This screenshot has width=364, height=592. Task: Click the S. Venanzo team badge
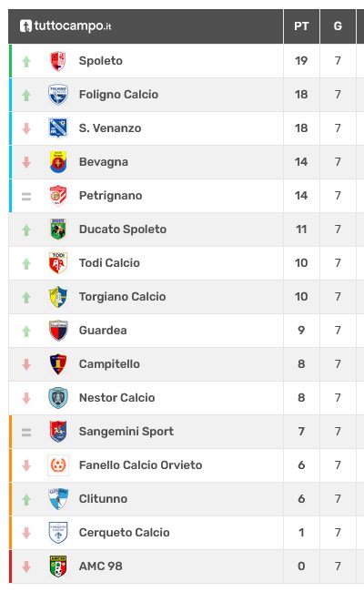[58, 128]
